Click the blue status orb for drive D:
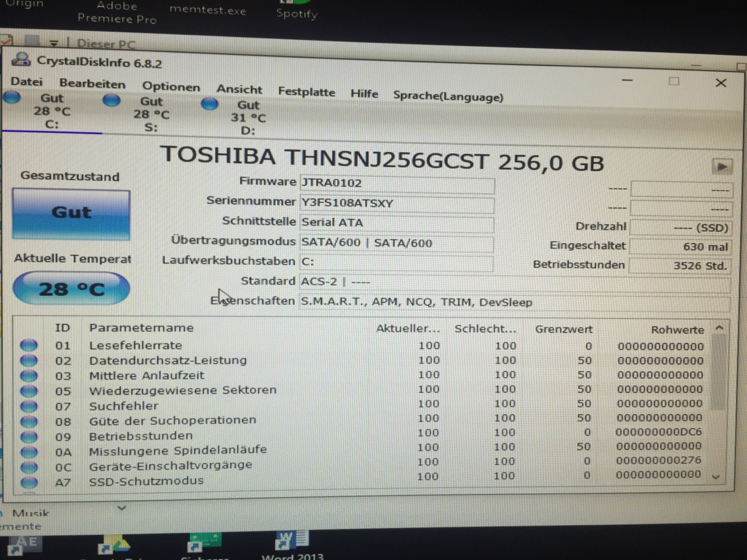The height and width of the screenshot is (560, 747). (210, 104)
